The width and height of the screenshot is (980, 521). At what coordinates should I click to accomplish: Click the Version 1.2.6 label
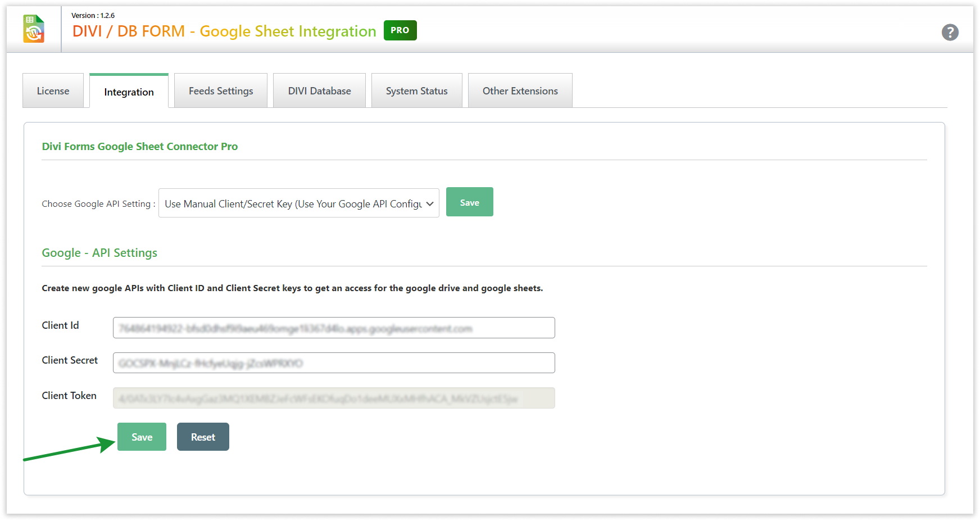93,16
